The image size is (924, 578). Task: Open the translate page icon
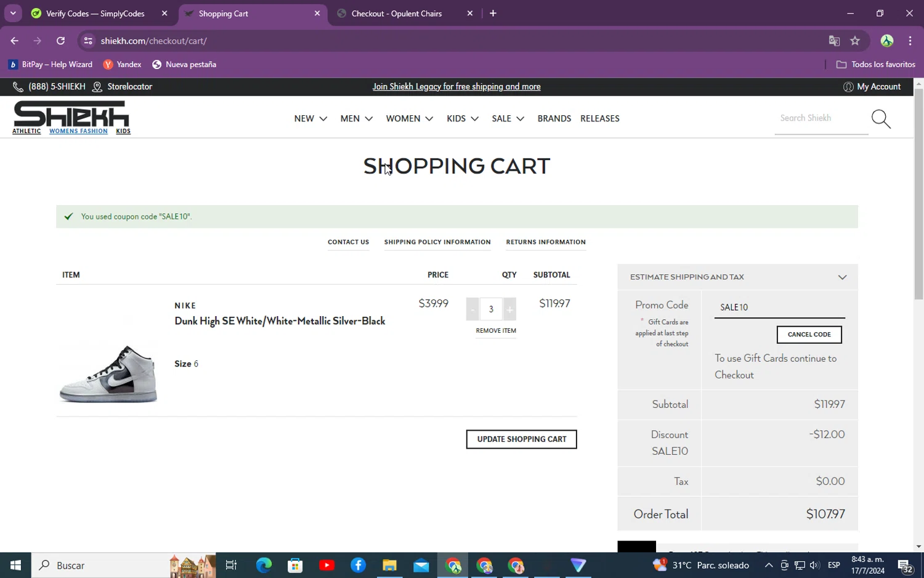click(x=834, y=41)
